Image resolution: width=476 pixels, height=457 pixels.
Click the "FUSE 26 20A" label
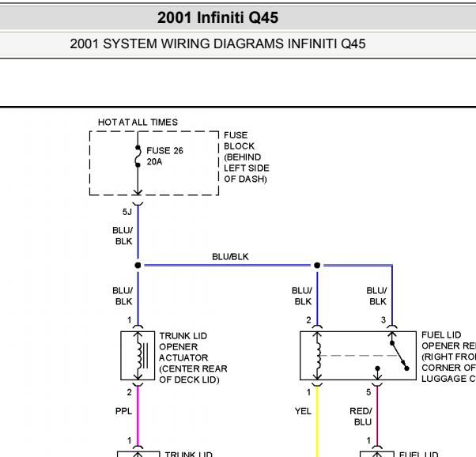164,156
